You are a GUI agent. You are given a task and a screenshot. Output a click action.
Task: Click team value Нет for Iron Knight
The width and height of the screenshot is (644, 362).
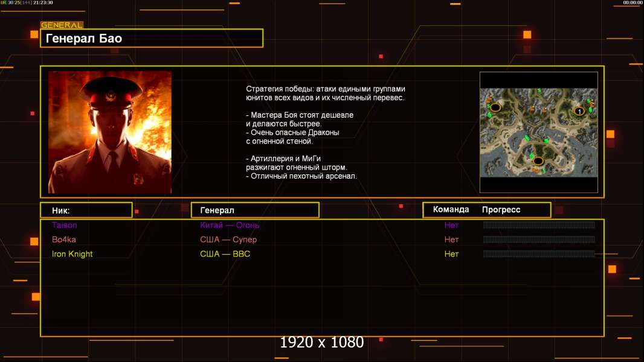click(451, 254)
